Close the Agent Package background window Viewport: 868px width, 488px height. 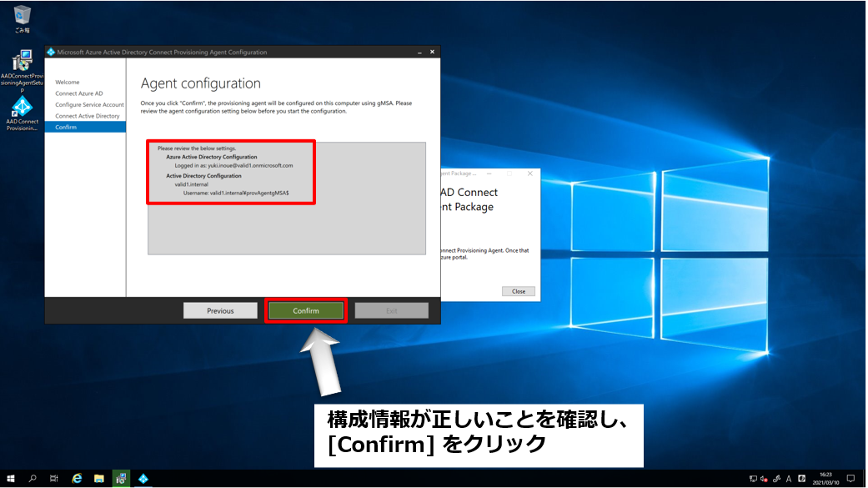(529, 174)
